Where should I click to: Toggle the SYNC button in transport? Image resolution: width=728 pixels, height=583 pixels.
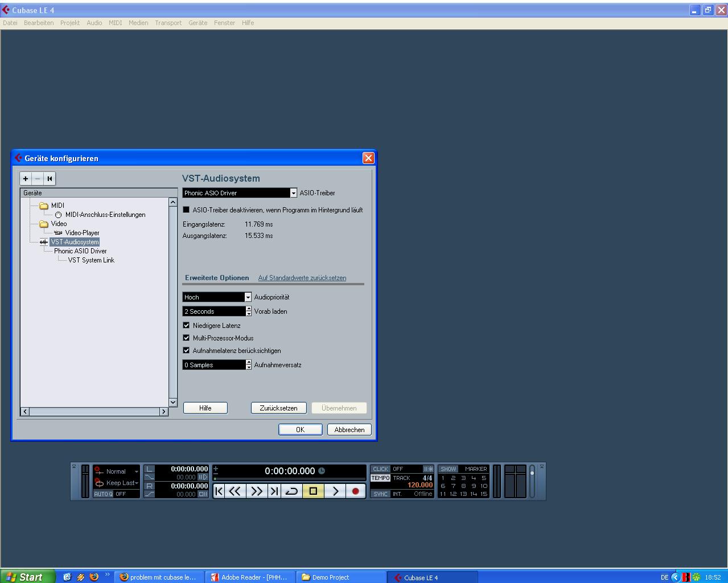[380, 494]
